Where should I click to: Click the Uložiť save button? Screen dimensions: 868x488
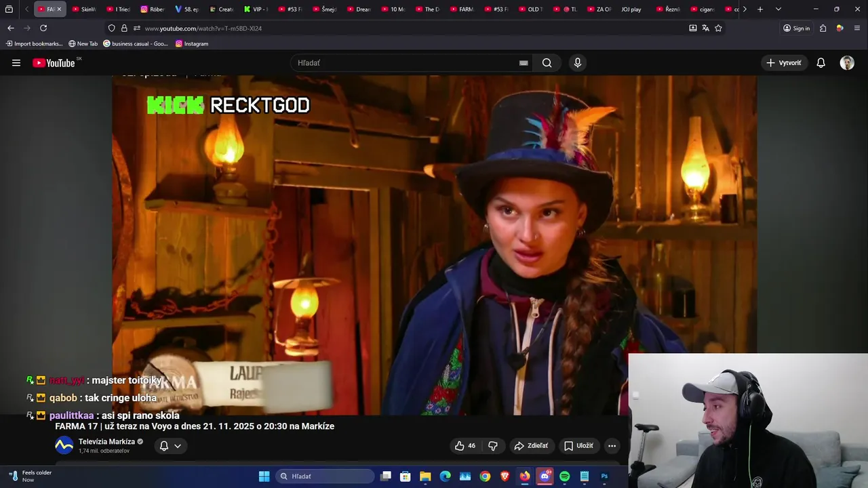[x=579, y=446]
